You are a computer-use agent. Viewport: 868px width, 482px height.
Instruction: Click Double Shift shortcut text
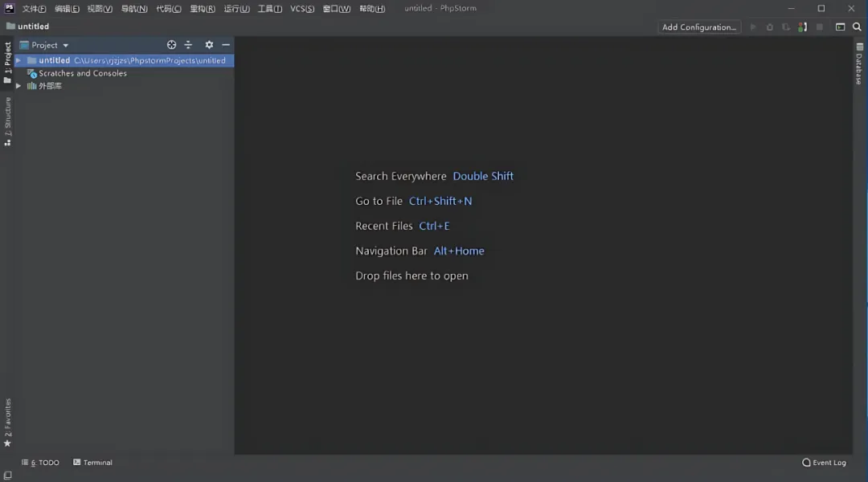[483, 176]
